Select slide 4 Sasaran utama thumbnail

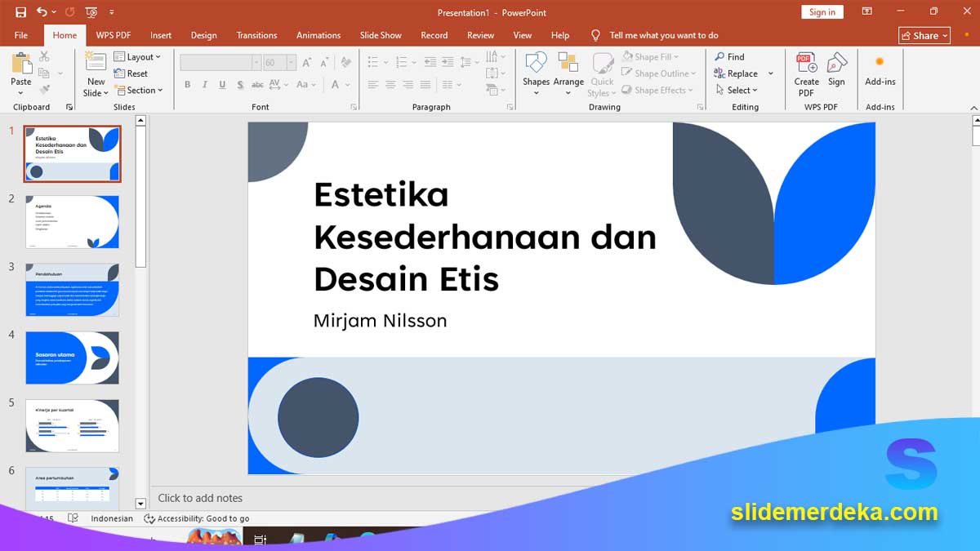point(72,358)
